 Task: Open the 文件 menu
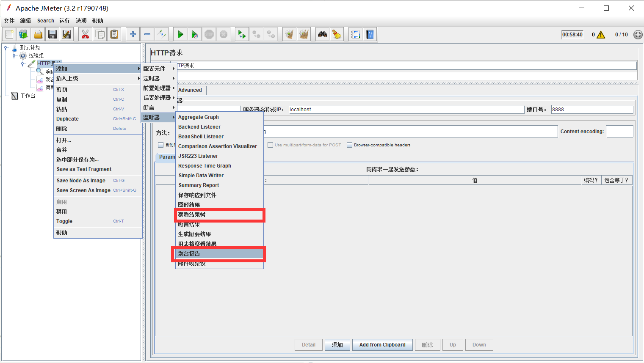(x=9, y=21)
